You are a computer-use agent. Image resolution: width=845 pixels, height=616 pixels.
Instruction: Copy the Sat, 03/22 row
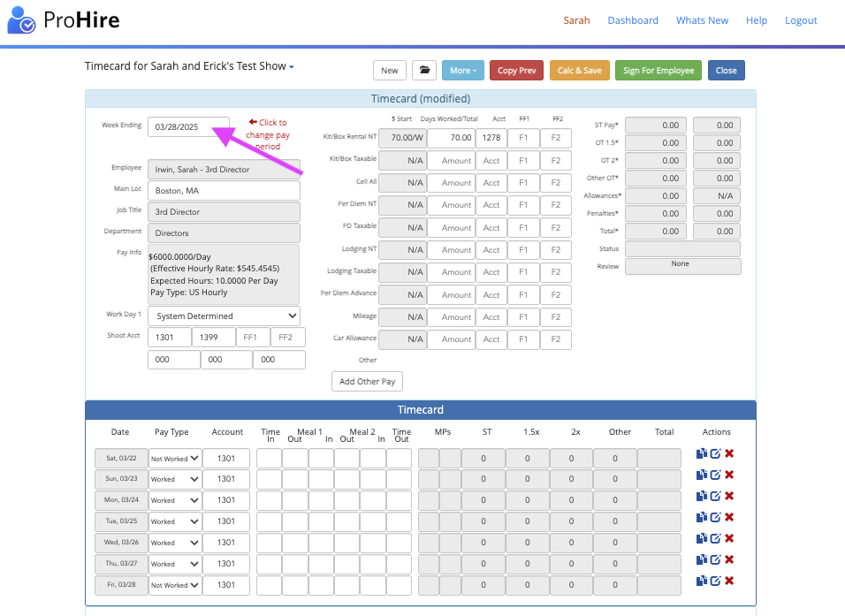coord(701,453)
